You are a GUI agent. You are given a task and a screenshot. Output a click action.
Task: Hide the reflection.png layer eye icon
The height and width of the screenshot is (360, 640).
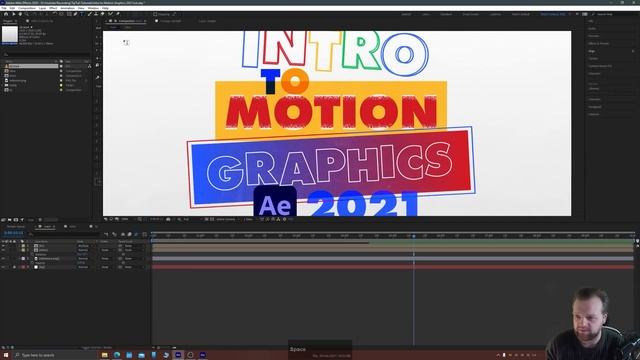[x=3, y=258]
